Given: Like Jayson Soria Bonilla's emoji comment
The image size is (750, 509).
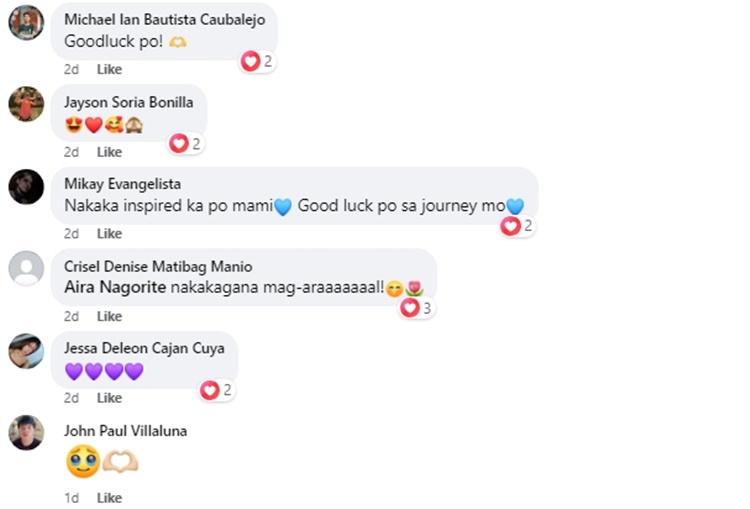Looking at the screenshot, I should pos(109,152).
